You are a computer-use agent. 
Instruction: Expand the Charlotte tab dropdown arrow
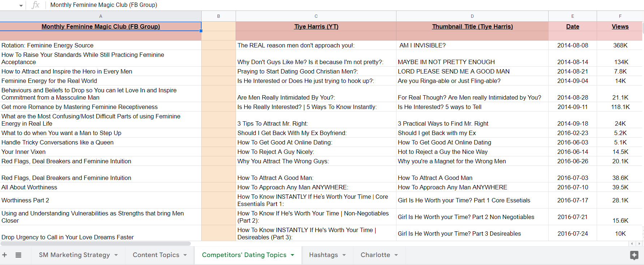(x=396, y=255)
